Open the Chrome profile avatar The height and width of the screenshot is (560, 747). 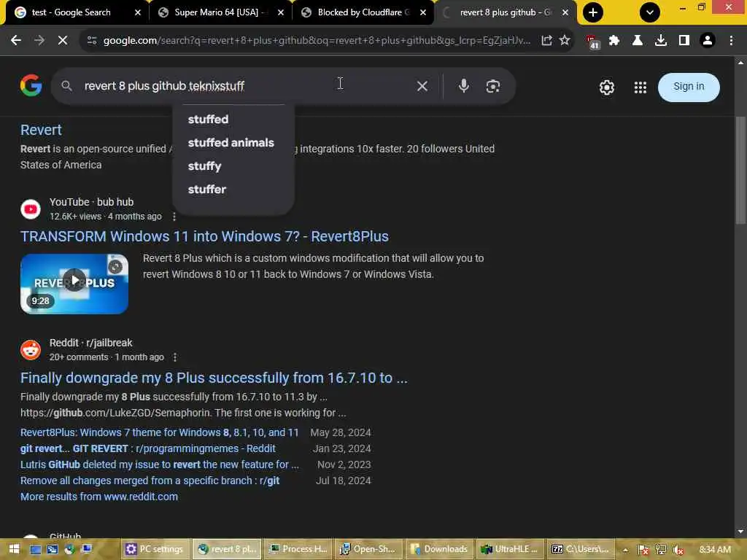click(x=708, y=41)
